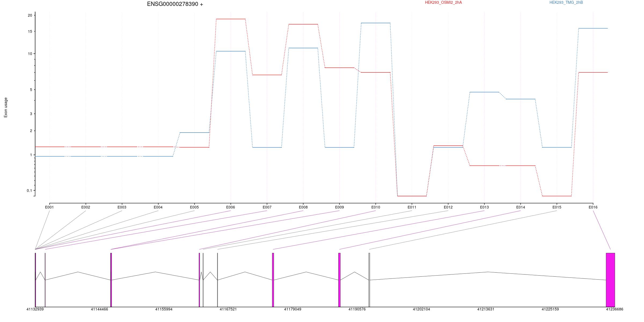Click the y-axis tick value 2

point(31,131)
